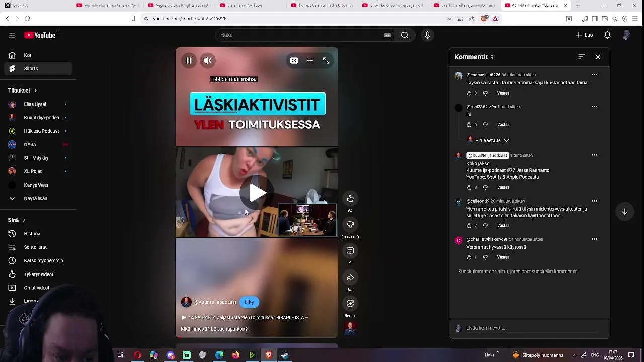Switch to the 'Dare Tah - YouTube' tab
Screen dimensions: 644x362
pyautogui.click(x=251, y=5)
